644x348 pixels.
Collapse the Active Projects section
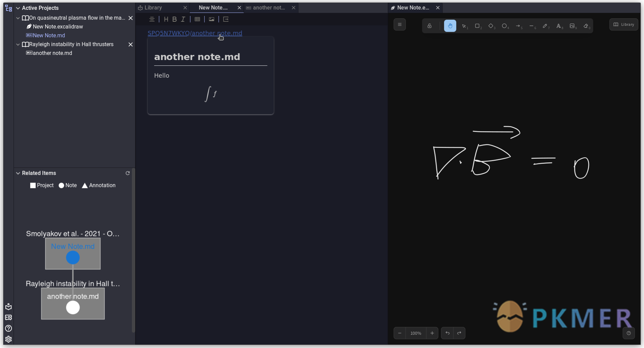pyautogui.click(x=18, y=8)
